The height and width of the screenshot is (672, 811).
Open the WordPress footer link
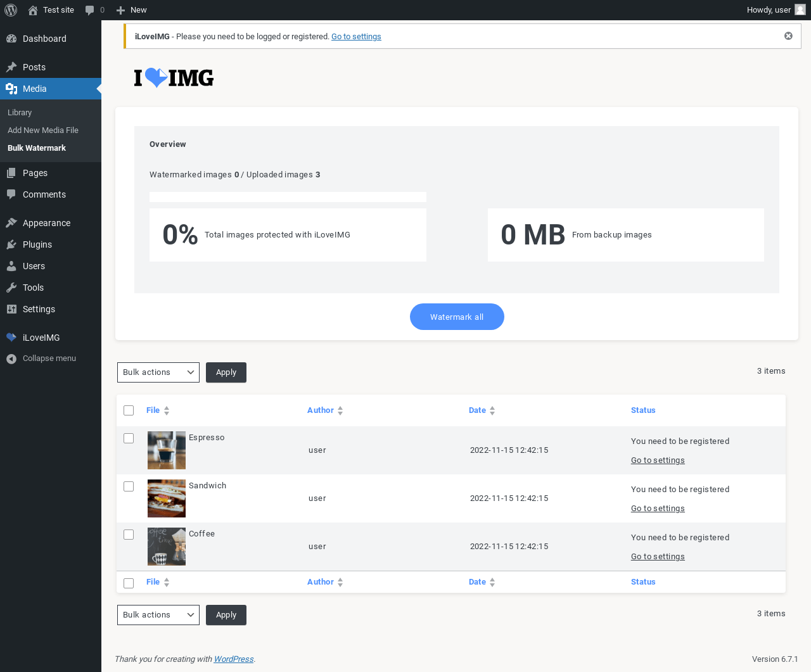234,659
